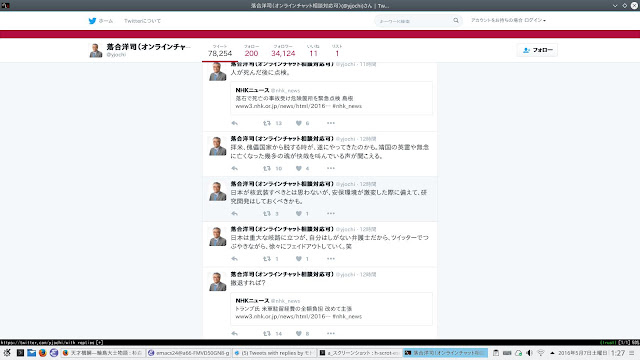
Task: Like the tweet showing 6 likes
Action: click(299, 123)
